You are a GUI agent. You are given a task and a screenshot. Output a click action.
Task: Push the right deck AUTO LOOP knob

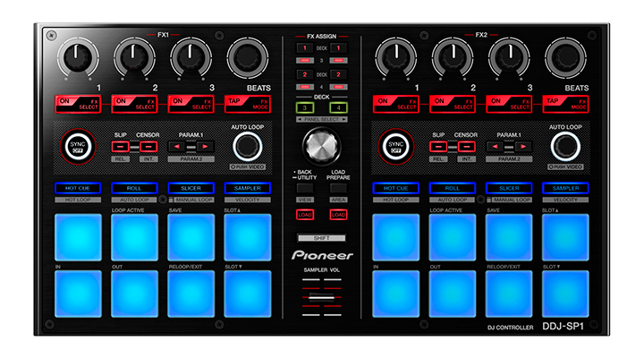tap(565, 146)
